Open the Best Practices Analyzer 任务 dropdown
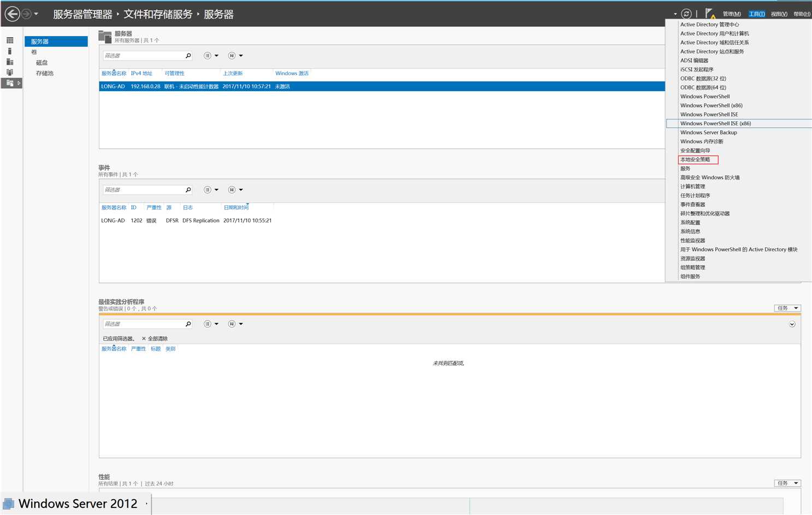Screen dimensions: 812x515 tap(787, 308)
